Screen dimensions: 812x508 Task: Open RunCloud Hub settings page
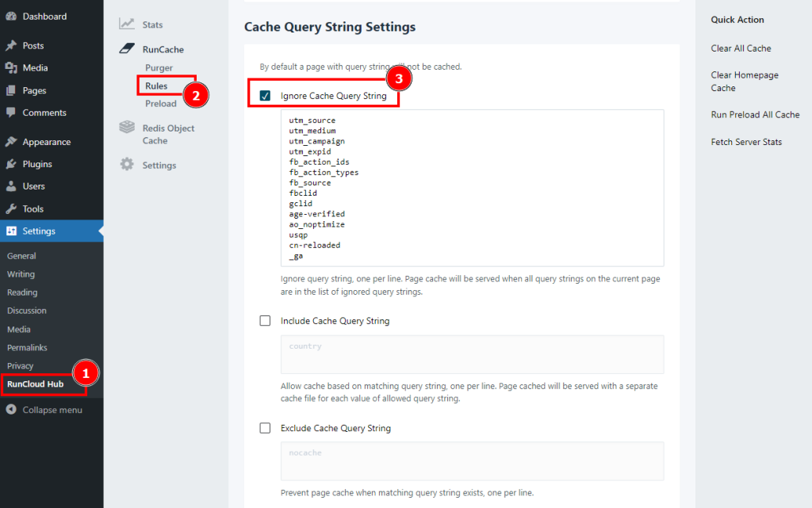35,384
